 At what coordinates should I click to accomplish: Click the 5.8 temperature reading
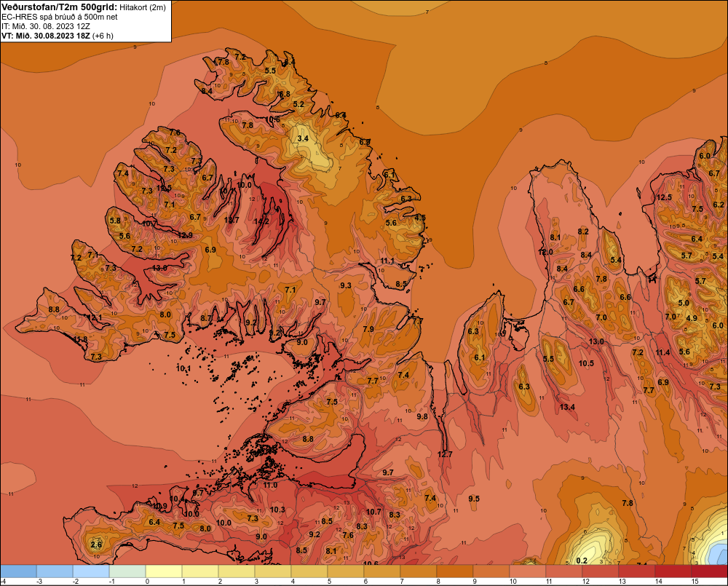pos(115,221)
